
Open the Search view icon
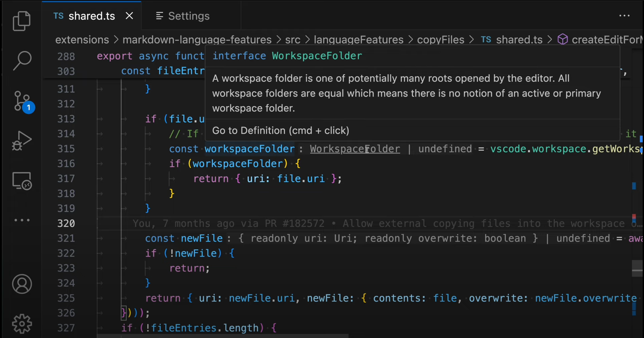click(x=22, y=61)
